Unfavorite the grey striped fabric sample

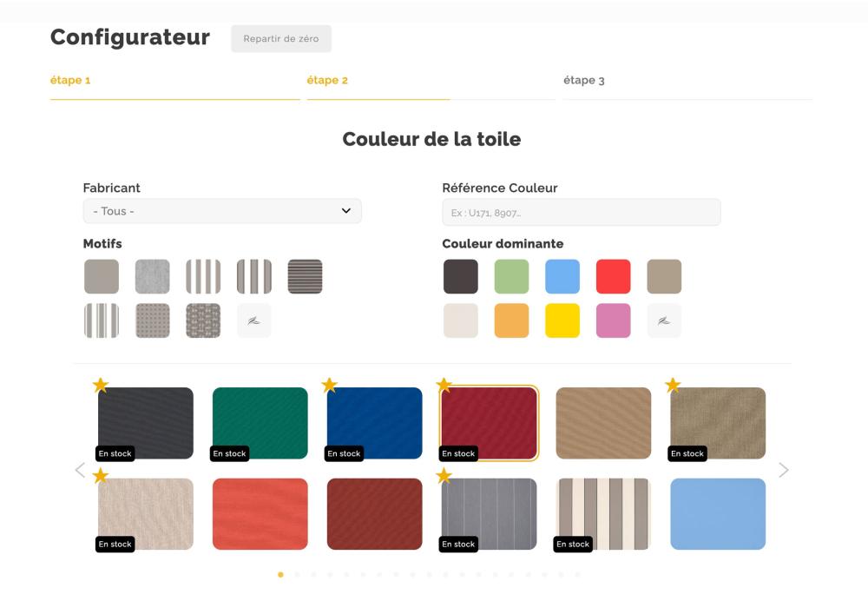[x=444, y=473]
